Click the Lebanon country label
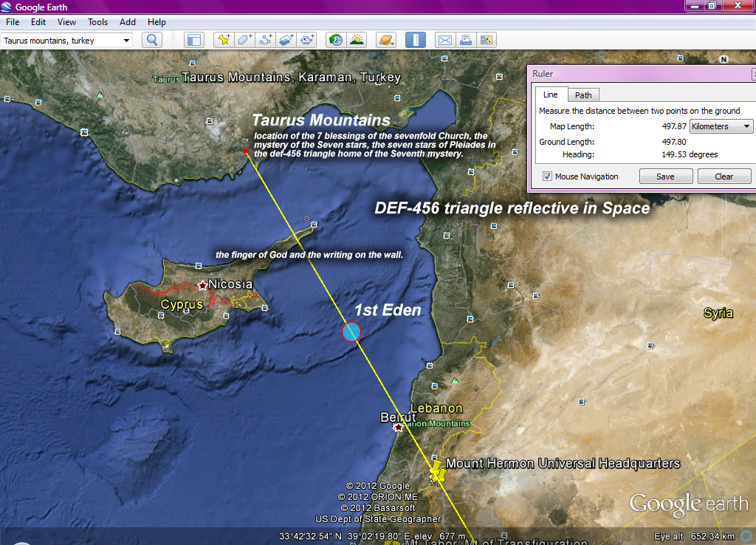Viewport: 756px width, 545px height. (436, 408)
